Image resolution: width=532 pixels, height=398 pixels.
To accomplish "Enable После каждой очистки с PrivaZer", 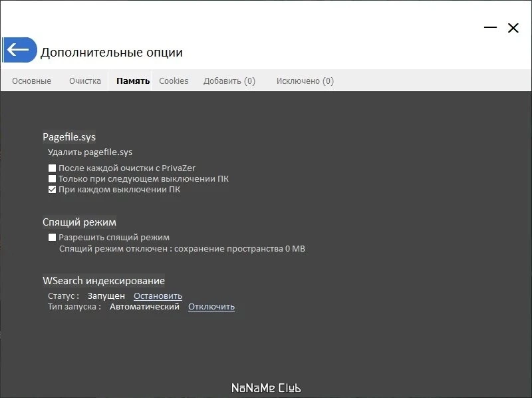I will pos(52,168).
